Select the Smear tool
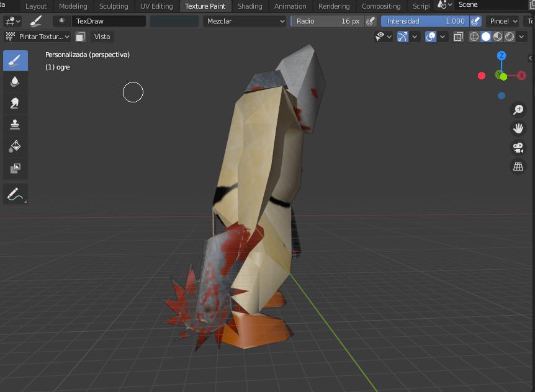 tap(16, 104)
